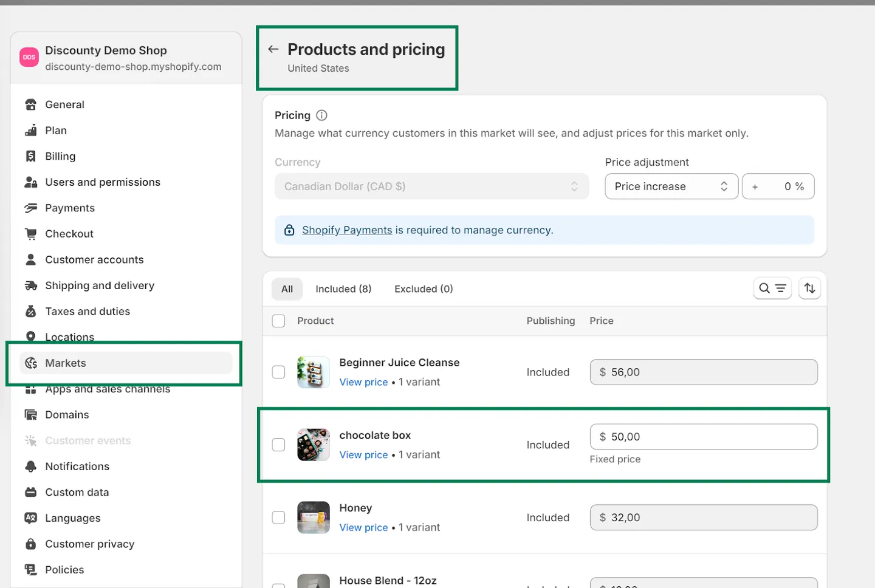Image resolution: width=875 pixels, height=588 pixels.
Task: Check the Beginner Juice Cleanse checkbox
Action: point(278,372)
